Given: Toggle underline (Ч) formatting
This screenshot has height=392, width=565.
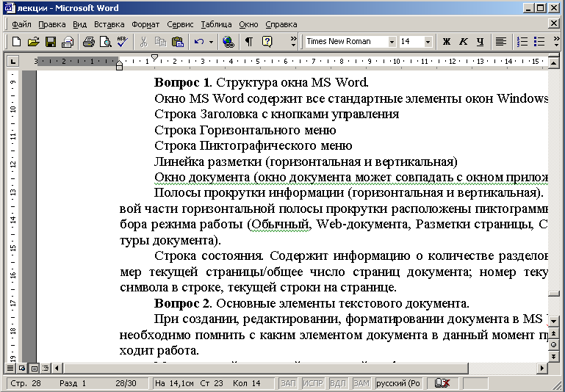Looking at the screenshot, I should tap(481, 42).
